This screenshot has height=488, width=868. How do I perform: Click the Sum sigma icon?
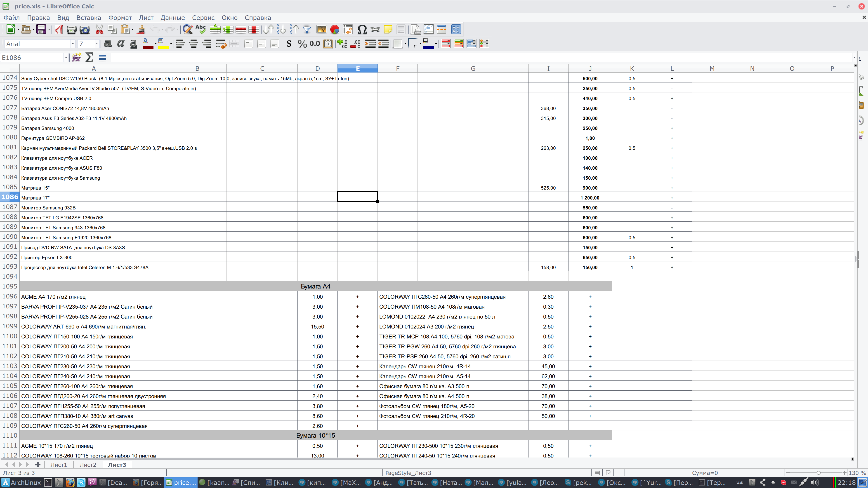[89, 58]
